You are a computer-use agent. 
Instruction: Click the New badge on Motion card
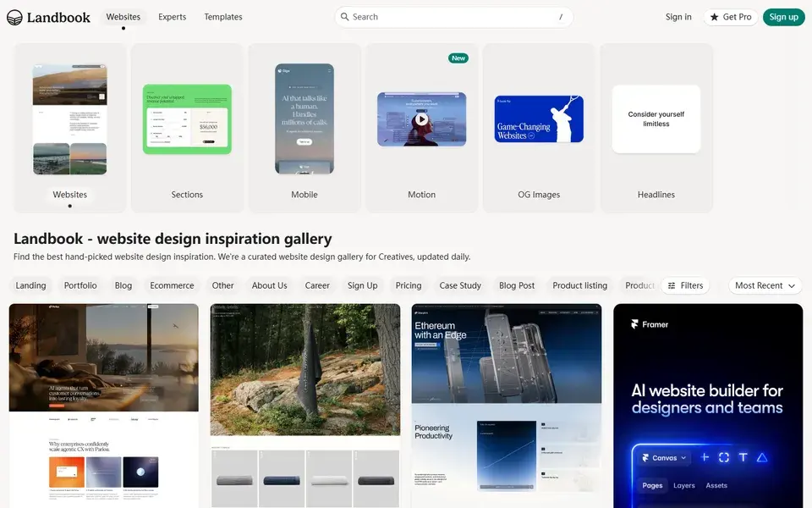click(458, 58)
